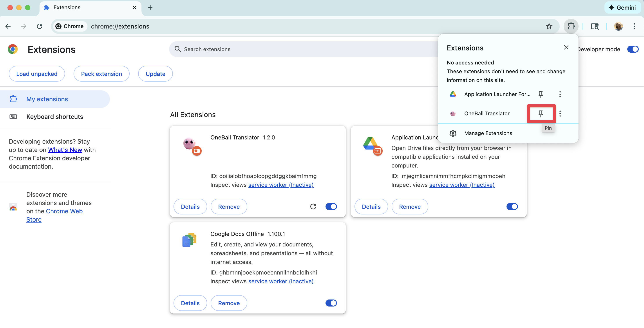
Task: Click the puzzle-piece Extensions toolbar icon
Action: [571, 26]
